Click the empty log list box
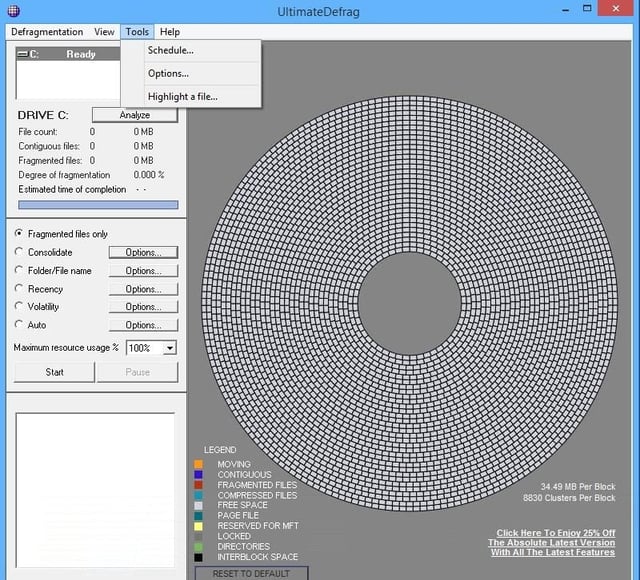Viewport: 640px width, 580px height. 95,490
